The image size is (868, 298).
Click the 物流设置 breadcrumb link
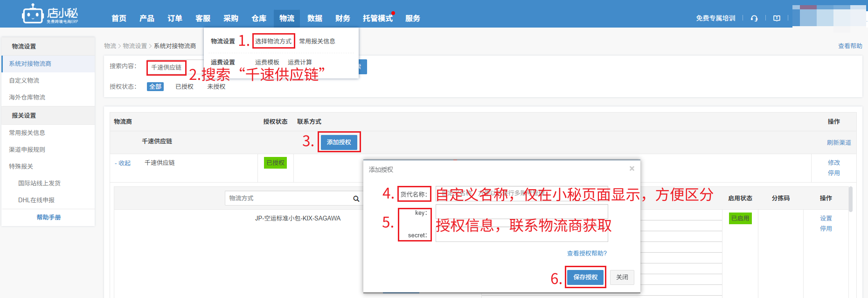pos(135,46)
